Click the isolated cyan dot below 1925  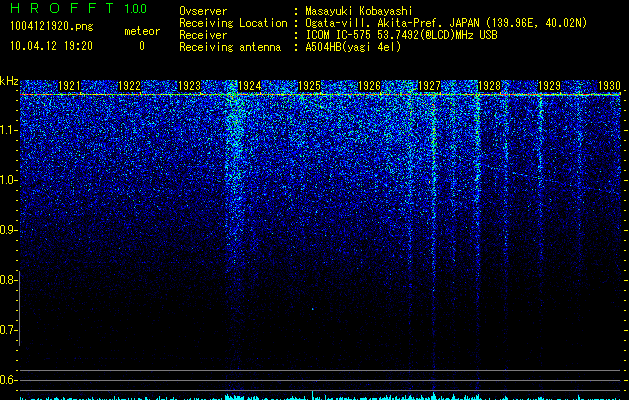click(312, 309)
